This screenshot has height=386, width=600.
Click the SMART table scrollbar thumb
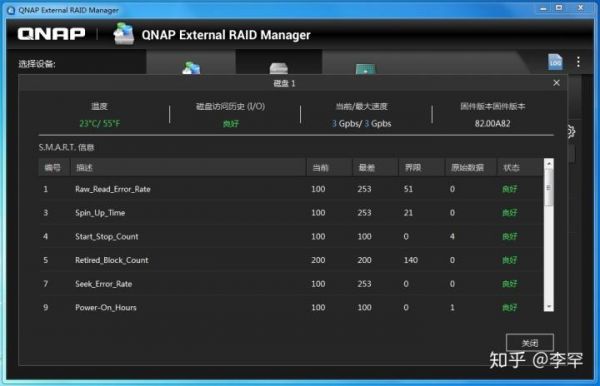549,187
